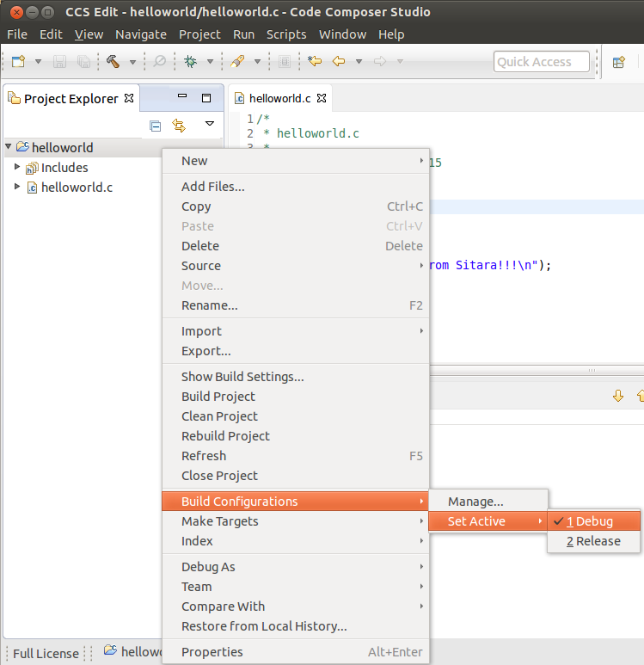
Task: Click into the Quick Access field
Action: [x=542, y=62]
